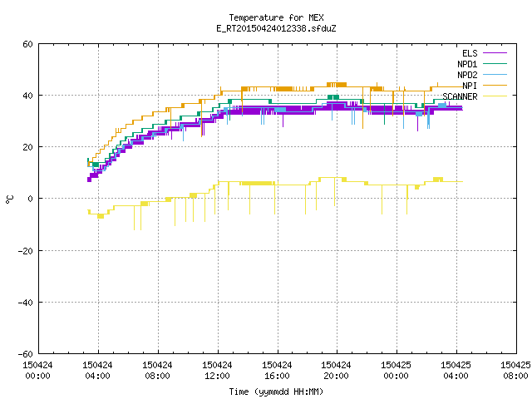532x399 pixels.
Task: Click the yellow SCANNER legend line sample
Action: 495,96
